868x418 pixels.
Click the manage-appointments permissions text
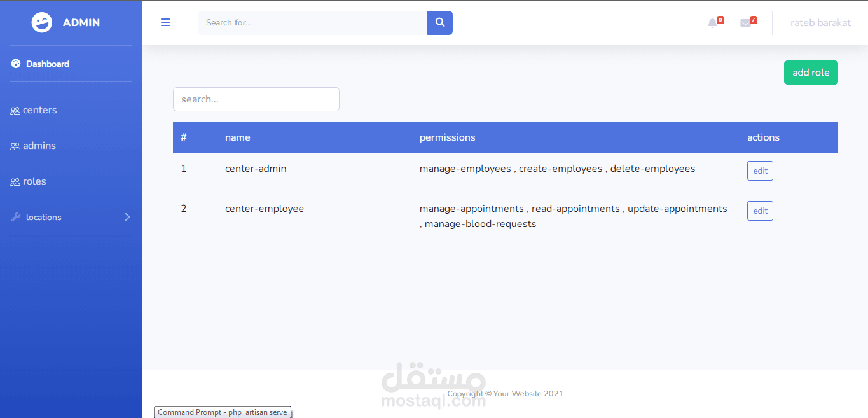pos(471,209)
